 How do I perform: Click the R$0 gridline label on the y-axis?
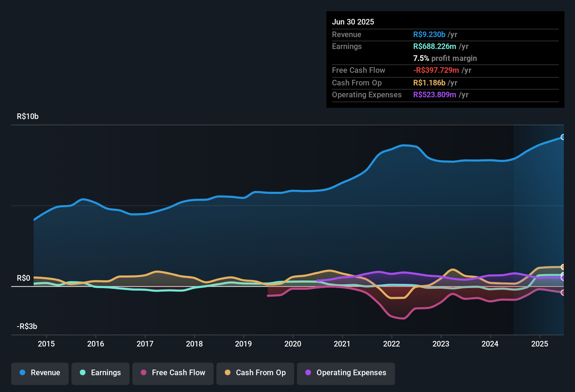click(23, 278)
